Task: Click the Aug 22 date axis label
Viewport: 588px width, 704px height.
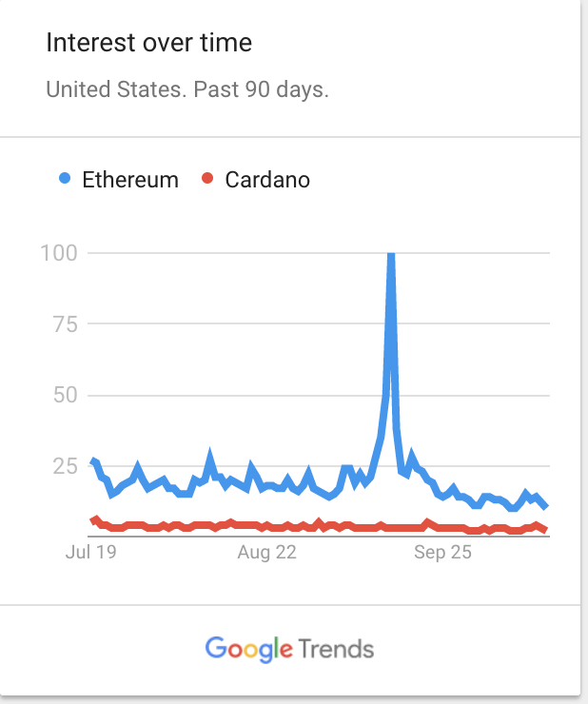Action: point(267,553)
